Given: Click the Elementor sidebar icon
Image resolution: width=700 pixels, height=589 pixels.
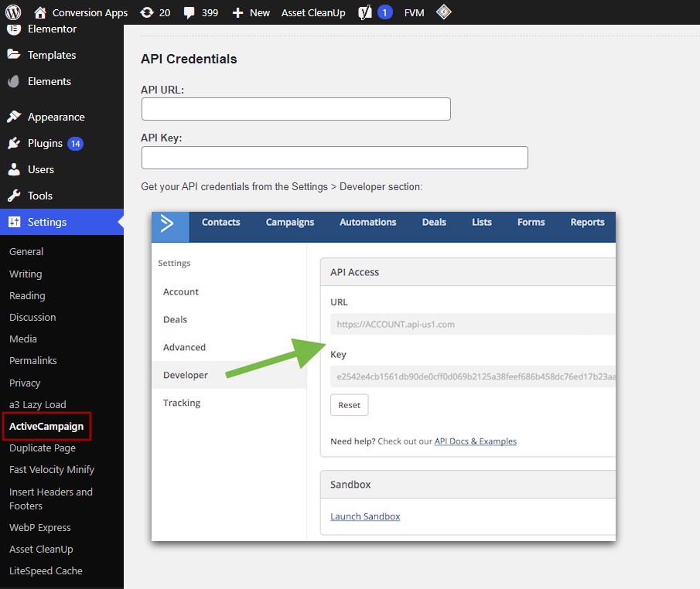Looking at the screenshot, I should (x=14, y=29).
